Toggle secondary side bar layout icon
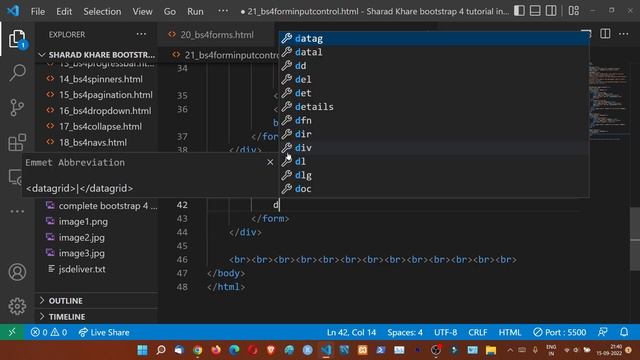This screenshot has height=360, width=640. 551,11
